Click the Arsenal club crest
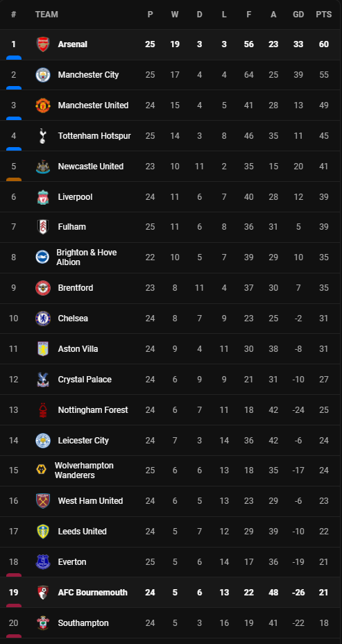 point(43,44)
